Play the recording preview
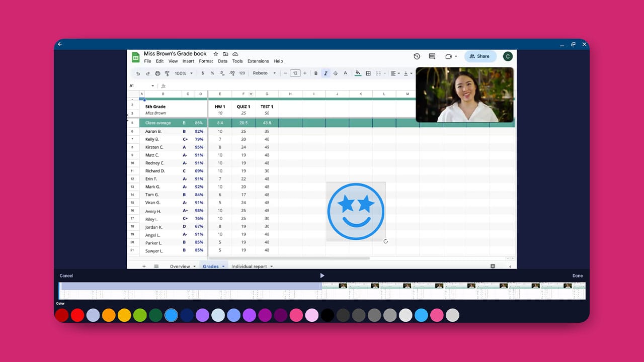Image resolution: width=644 pixels, height=362 pixels. point(322,276)
